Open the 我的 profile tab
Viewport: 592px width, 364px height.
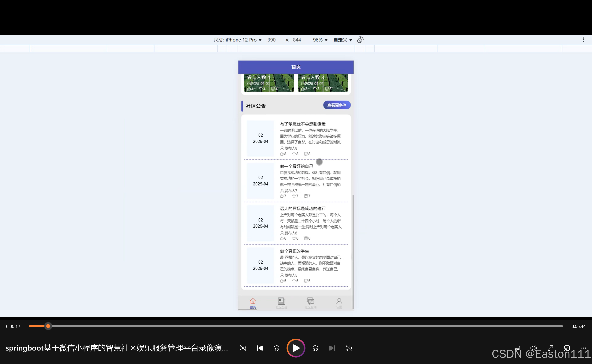coord(339,303)
